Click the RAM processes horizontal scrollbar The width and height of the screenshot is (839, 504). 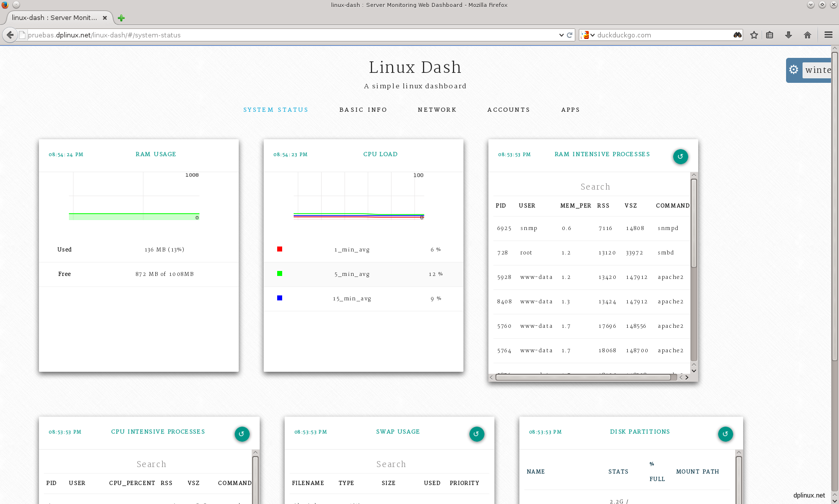[x=583, y=377]
